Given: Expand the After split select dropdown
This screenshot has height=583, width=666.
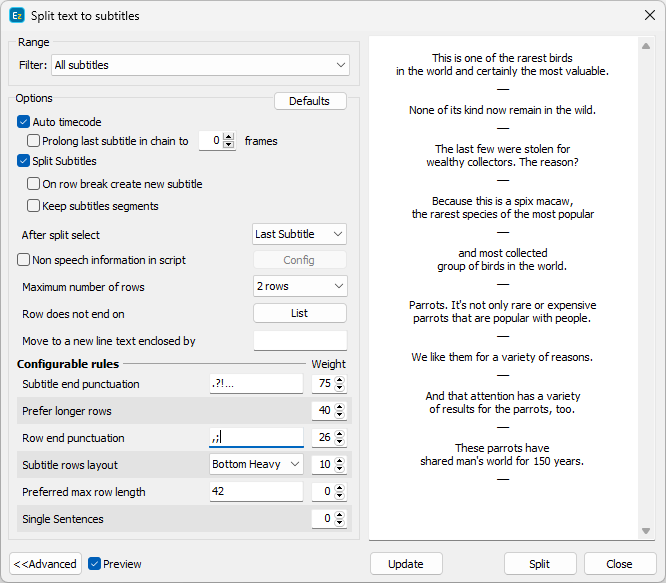Looking at the screenshot, I should click(x=299, y=234).
